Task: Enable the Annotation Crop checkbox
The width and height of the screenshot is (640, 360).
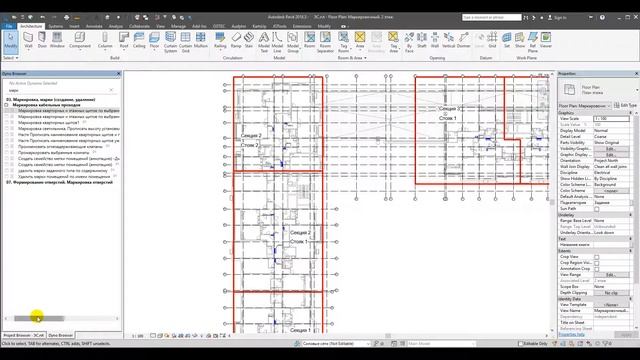Action: point(596,269)
